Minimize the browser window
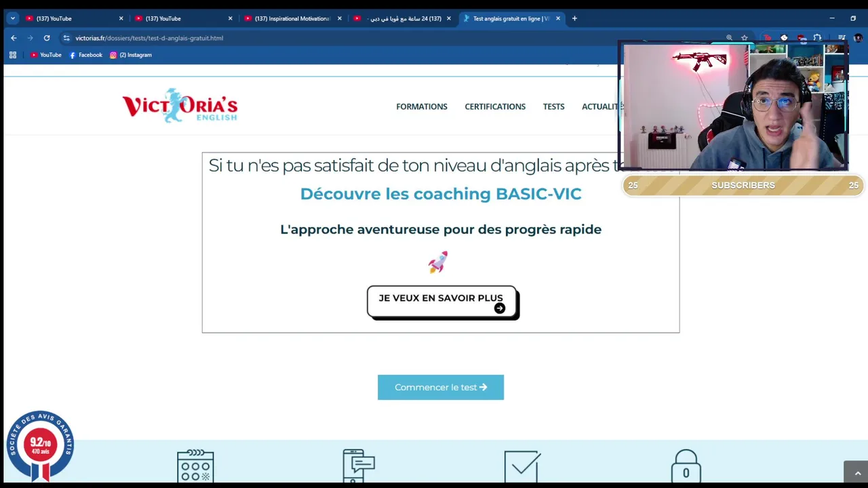This screenshot has height=488, width=868. point(832,18)
